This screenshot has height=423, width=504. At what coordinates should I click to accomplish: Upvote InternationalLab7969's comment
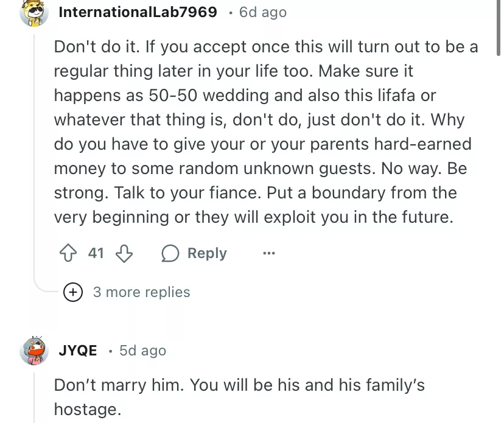coord(68,253)
